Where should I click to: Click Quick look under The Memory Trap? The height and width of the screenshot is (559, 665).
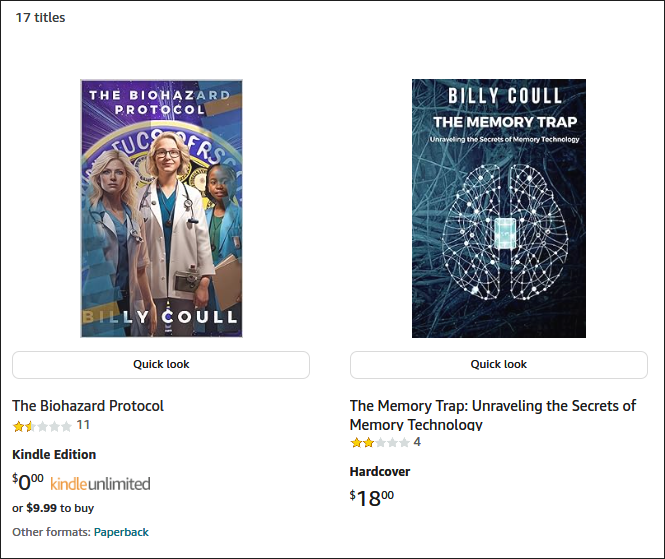coord(499,365)
